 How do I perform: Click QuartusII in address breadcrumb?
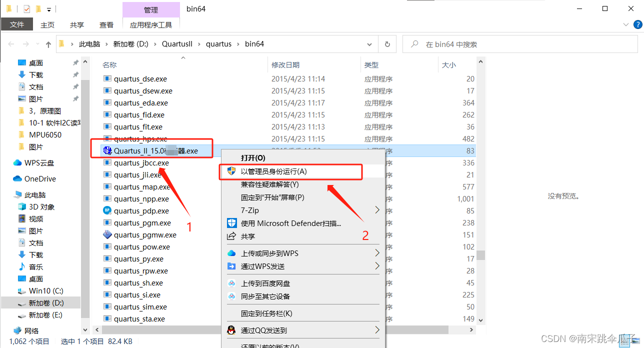177,44
